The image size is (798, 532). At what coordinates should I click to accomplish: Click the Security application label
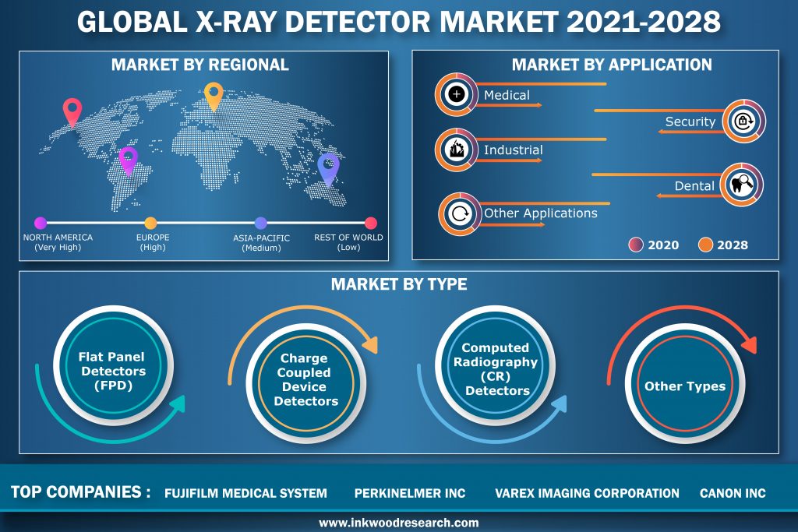point(690,122)
